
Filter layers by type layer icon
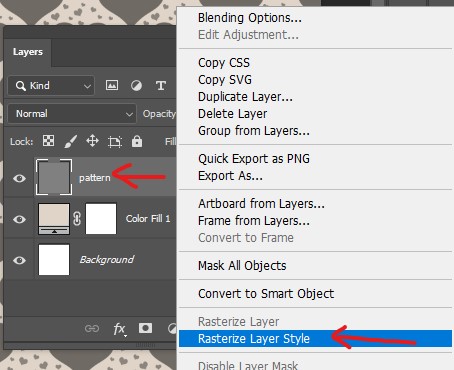tap(161, 86)
